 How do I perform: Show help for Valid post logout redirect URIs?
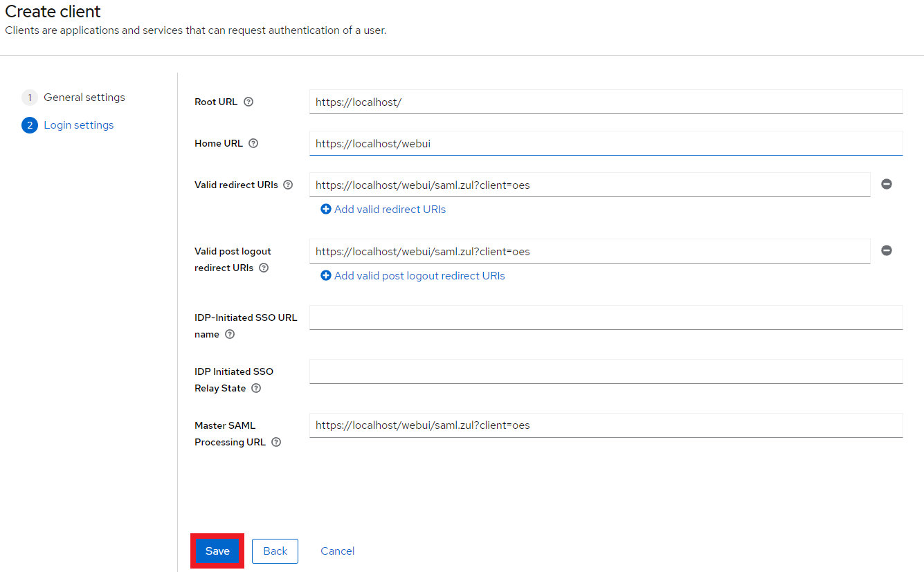tap(263, 268)
